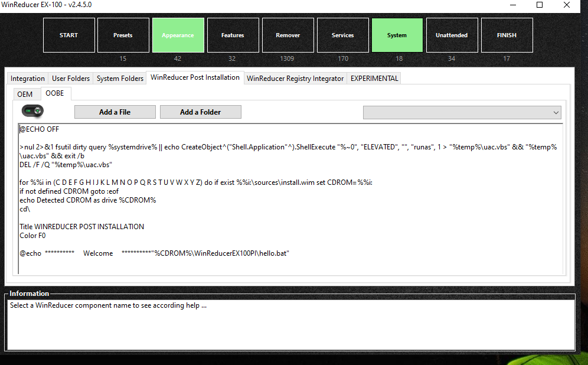Minimize the WinReducer window
The image size is (588, 365).
pos(513,5)
